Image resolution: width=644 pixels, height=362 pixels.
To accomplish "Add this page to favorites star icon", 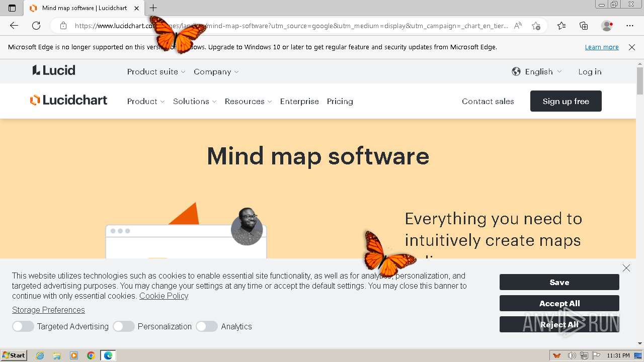I will (536, 26).
